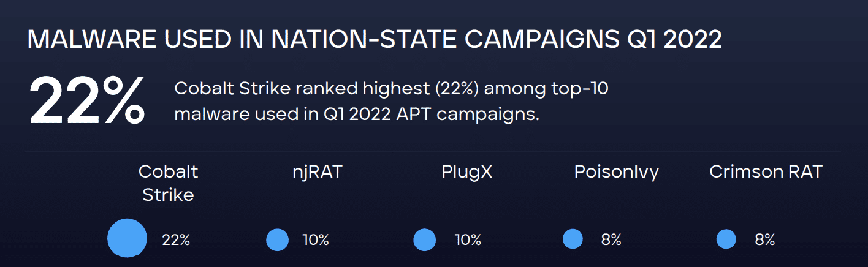This screenshot has height=267, width=868.
Task: Select the 10% value next to njRAT dot
Action: coord(316,240)
